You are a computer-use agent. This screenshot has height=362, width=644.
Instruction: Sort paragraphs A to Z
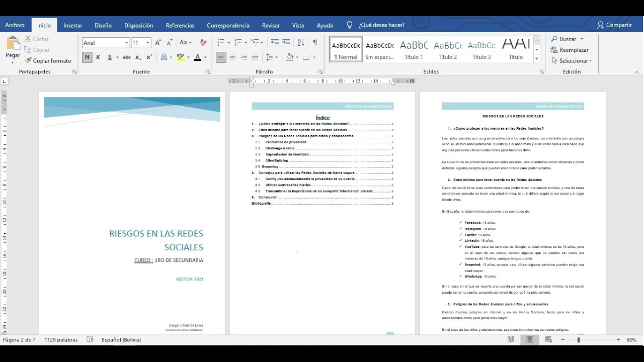(x=301, y=43)
